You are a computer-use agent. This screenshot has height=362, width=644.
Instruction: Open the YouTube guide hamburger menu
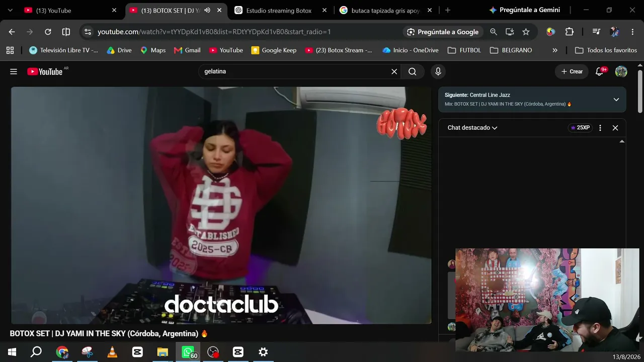click(x=14, y=71)
